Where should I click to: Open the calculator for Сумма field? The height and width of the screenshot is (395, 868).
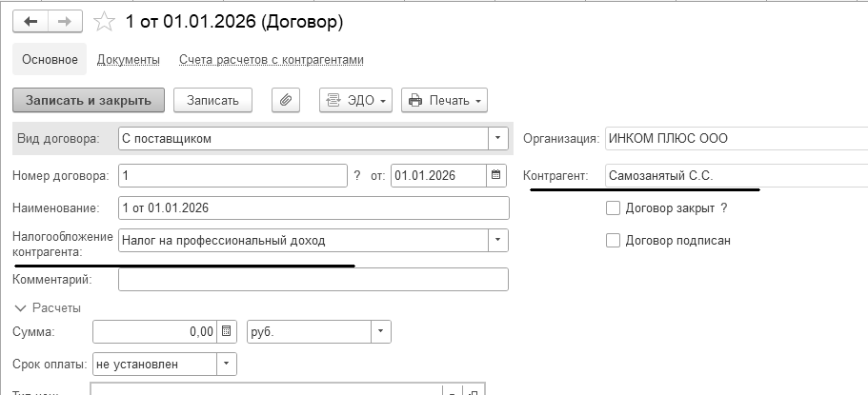[x=227, y=331]
